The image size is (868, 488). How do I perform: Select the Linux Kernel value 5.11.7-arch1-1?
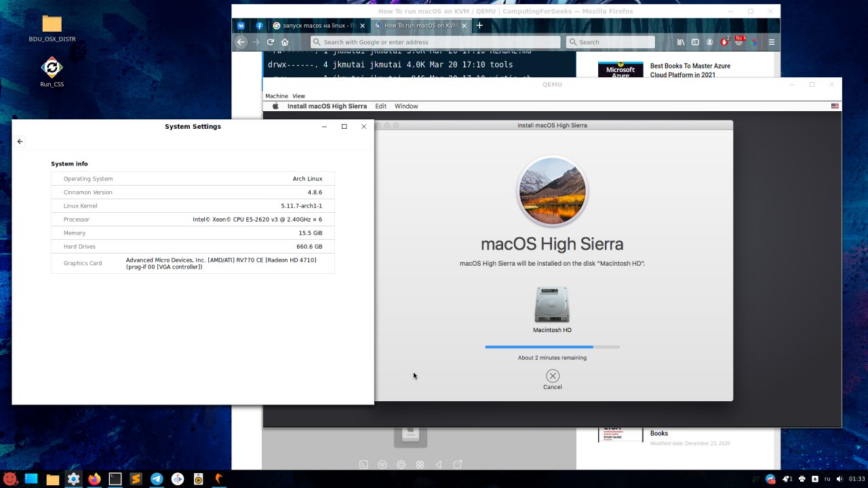tap(302, 206)
